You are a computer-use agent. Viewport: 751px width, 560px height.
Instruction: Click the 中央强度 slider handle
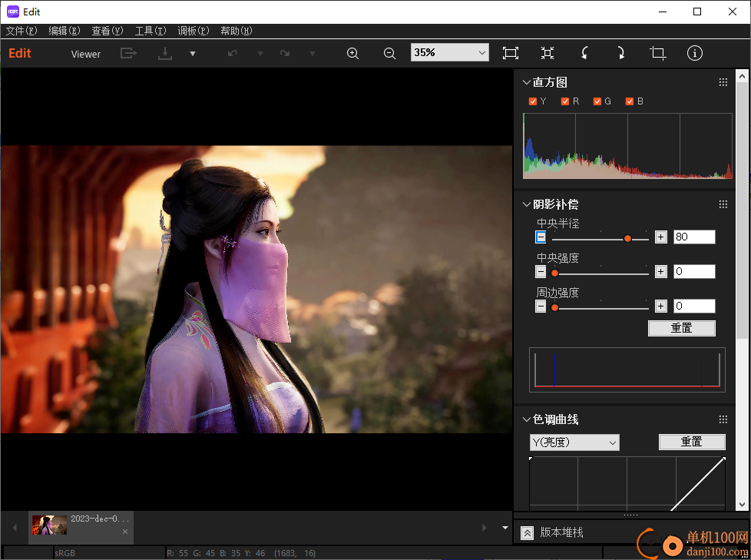[554, 273]
